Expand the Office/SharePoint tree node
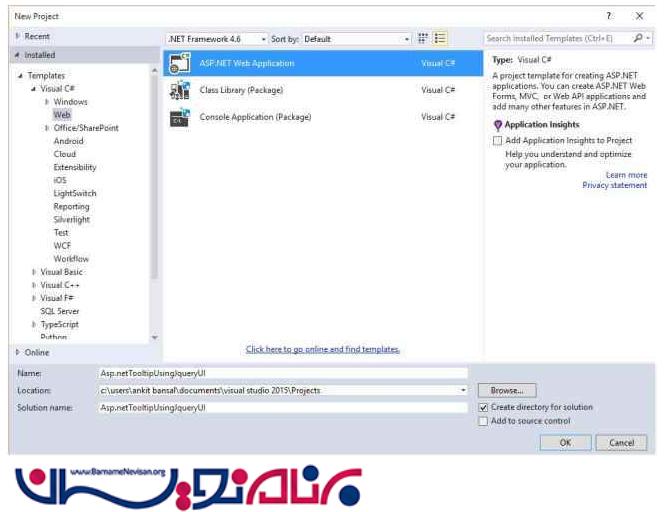This screenshot has width=665, height=512. pos(47,128)
